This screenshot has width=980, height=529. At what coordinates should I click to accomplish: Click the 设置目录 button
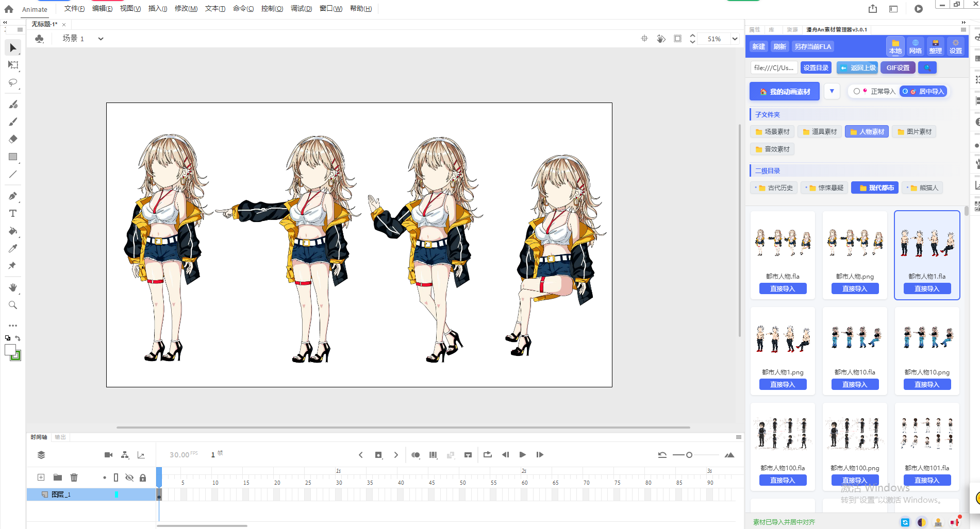(816, 67)
